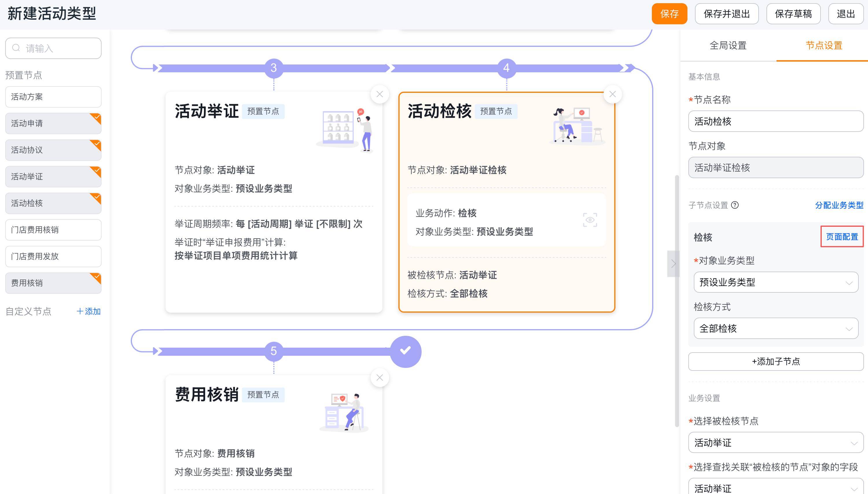The height and width of the screenshot is (494, 868).
Task: Open the 对象业务类型 dropdown
Action: (776, 282)
